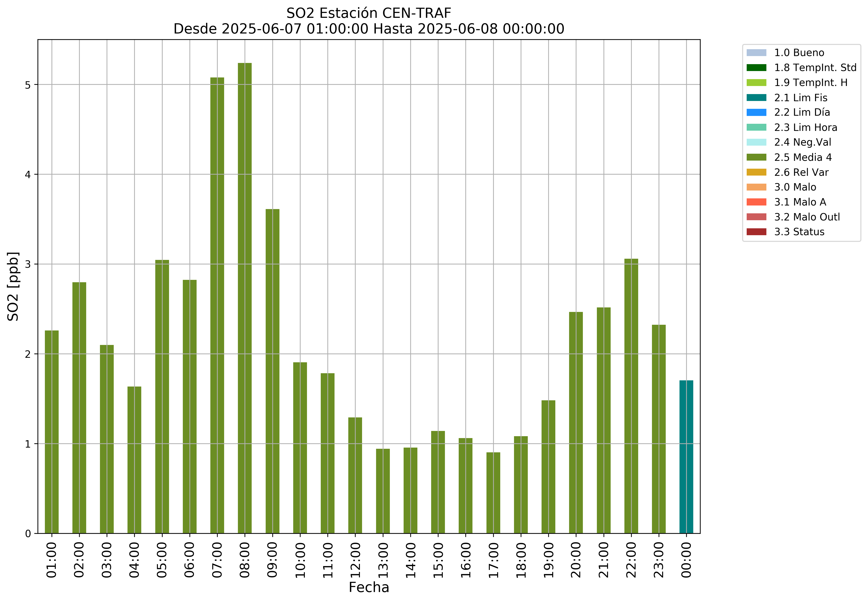868x602 pixels.
Task: Click the 09:00 bar
Action: 272,372
